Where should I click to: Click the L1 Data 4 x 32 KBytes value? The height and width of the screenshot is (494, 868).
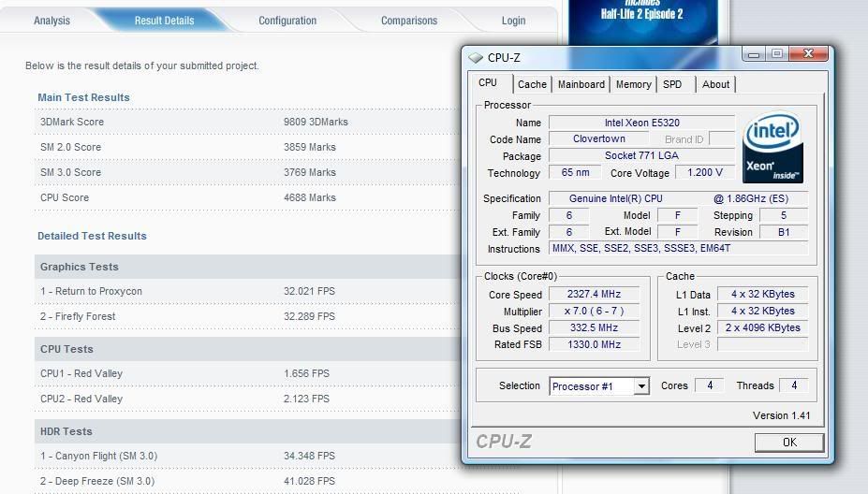pos(763,295)
